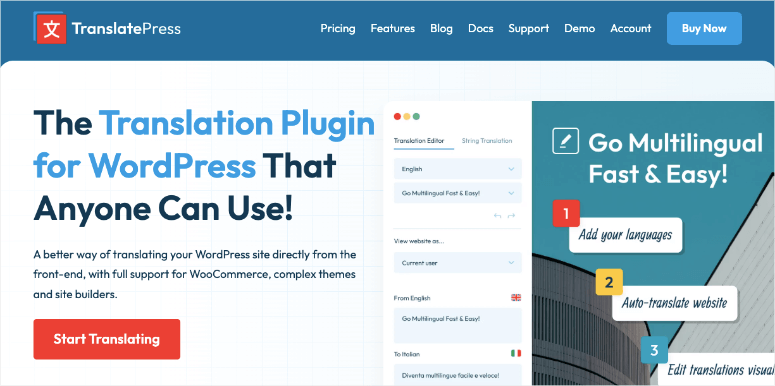Screen dimensions: 775x386
Task: Click the redo arrow icon in editor
Action: (x=511, y=216)
